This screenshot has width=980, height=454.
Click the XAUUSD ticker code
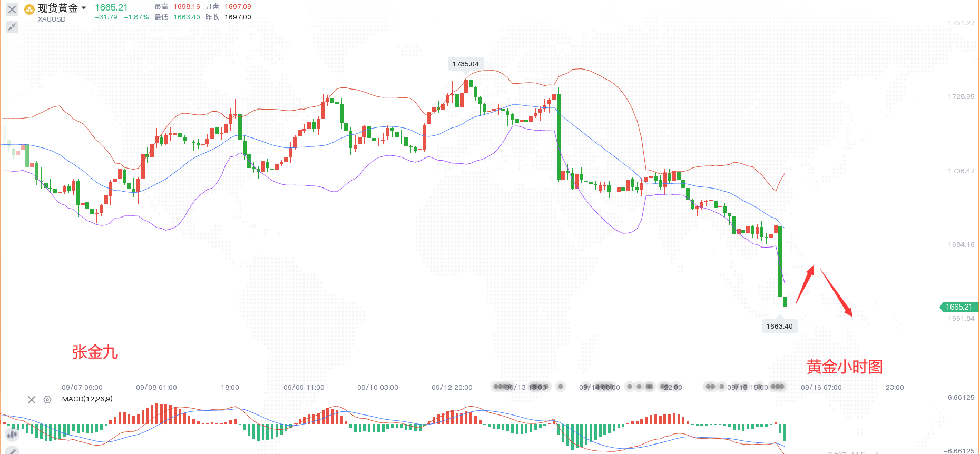click(x=52, y=19)
